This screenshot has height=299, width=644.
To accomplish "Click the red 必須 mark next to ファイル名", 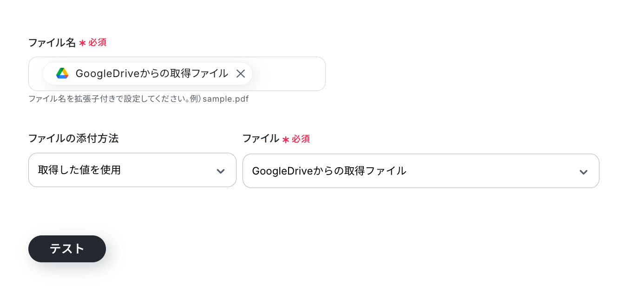I will click(x=98, y=43).
